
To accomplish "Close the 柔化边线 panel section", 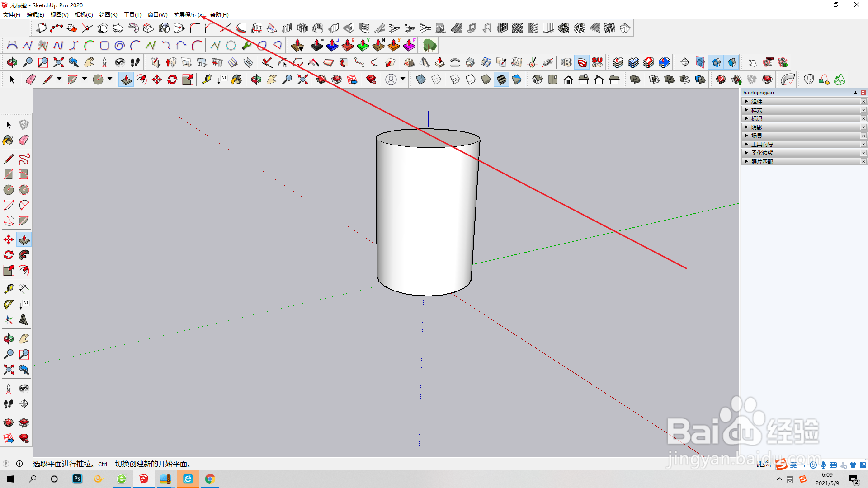I will (x=863, y=153).
